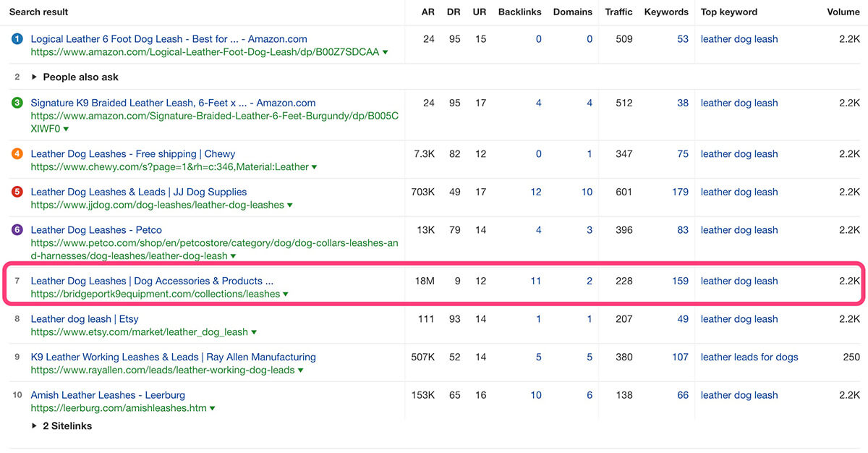Screen dimensions: 868x453
Task: Open Logical Leather 6 Foot Dog Leash result
Action: (169, 39)
